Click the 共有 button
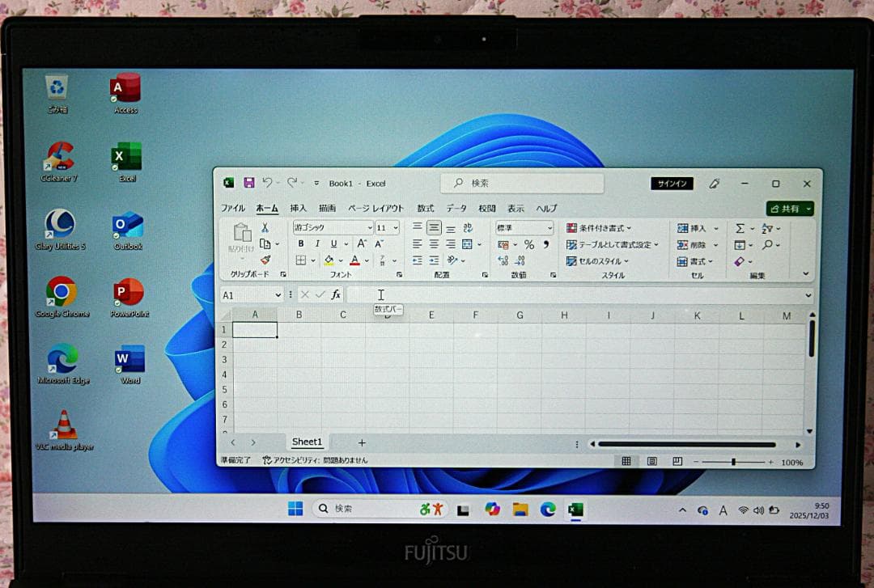874x588 pixels. tap(789, 208)
